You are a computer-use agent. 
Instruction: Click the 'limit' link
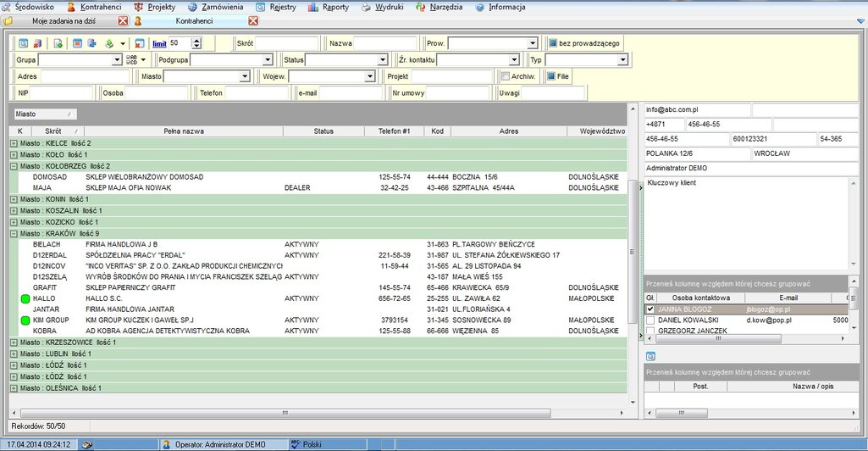(x=159, y=44)
